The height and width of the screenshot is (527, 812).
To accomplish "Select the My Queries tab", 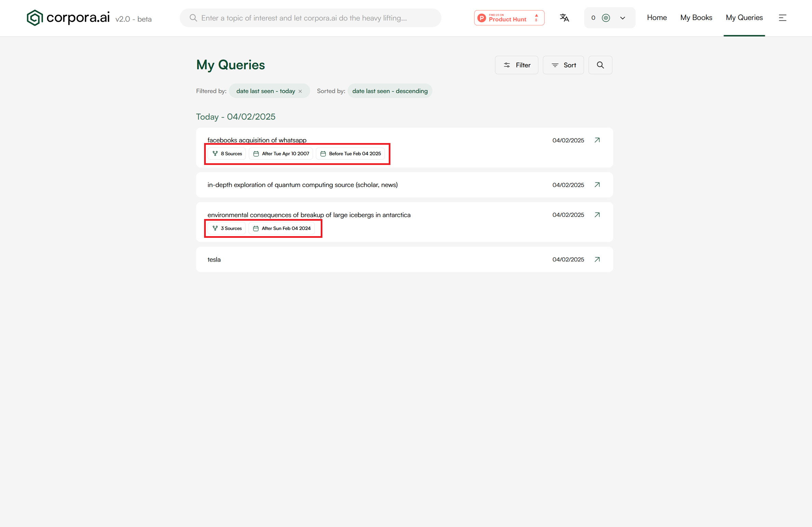I will point(744,17).
